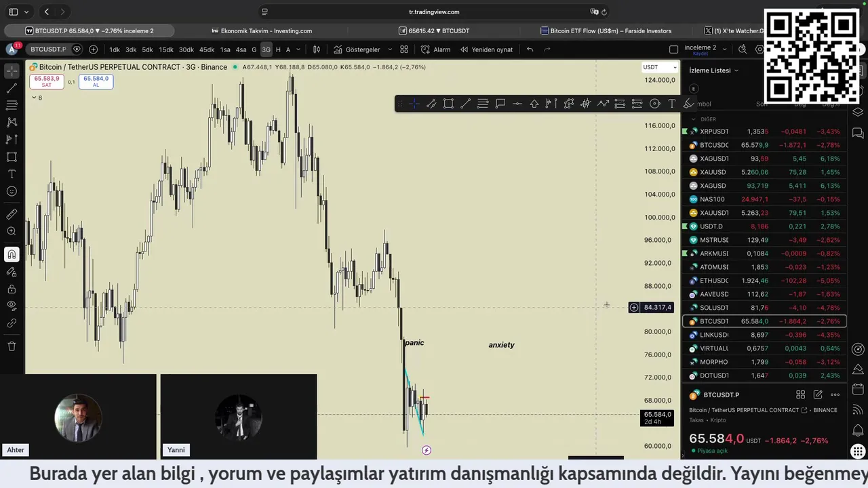
Task: Toggle hide all drawings eye icon
Action: tap(12, 306)
